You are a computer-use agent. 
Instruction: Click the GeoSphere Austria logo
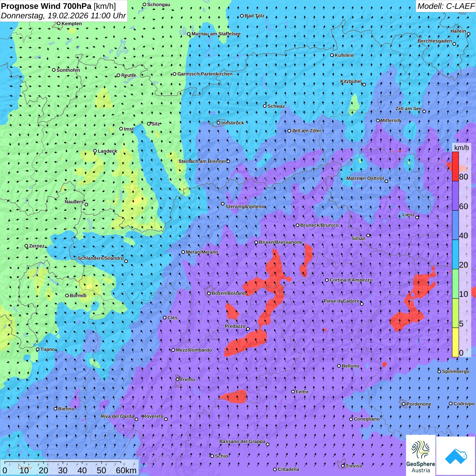pos(421,455)
